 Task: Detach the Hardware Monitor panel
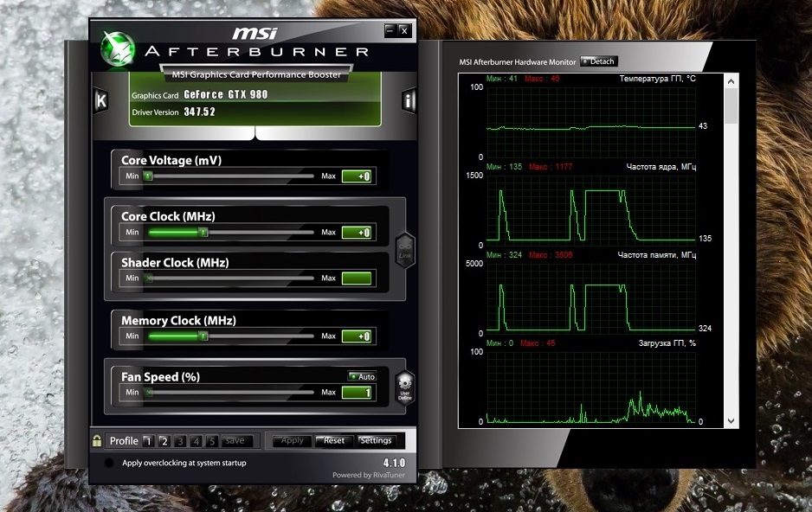tap(599, 61)
